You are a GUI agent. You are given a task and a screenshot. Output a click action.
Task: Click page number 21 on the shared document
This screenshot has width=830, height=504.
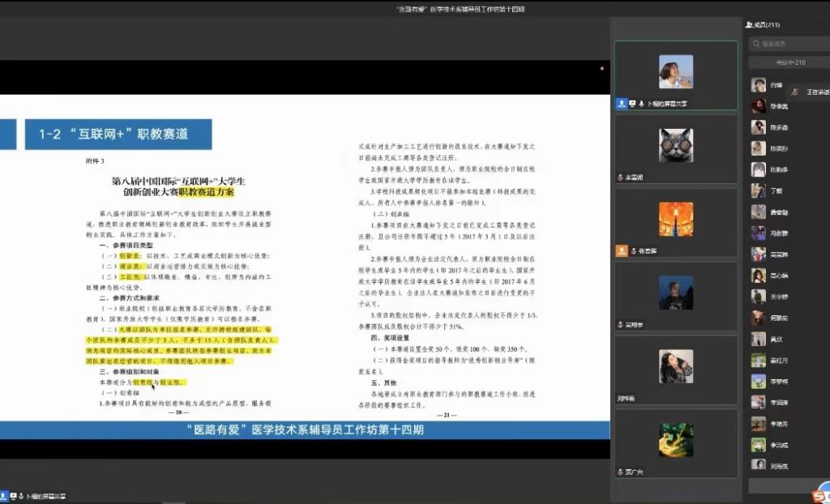(x=447, y=415)
